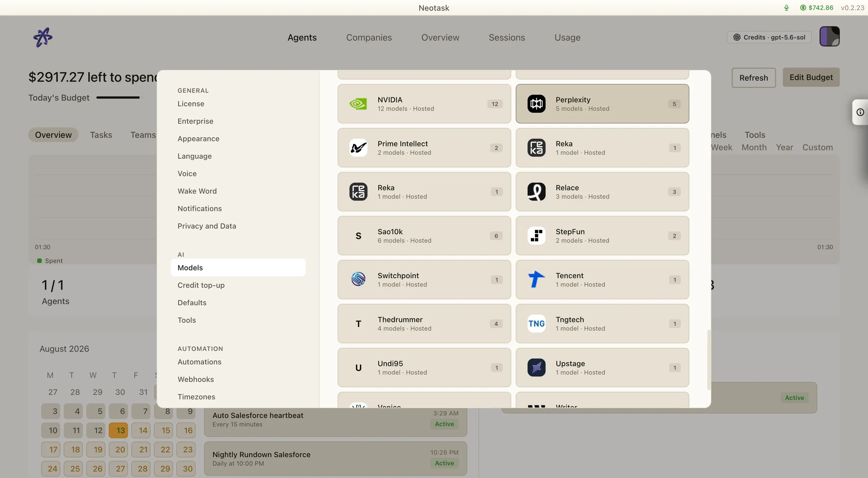Image resolution: width=868 pixels, height=478 pixels.
Task: Click the Undi95 letter U icon
Action: click(x=358, y=368)
